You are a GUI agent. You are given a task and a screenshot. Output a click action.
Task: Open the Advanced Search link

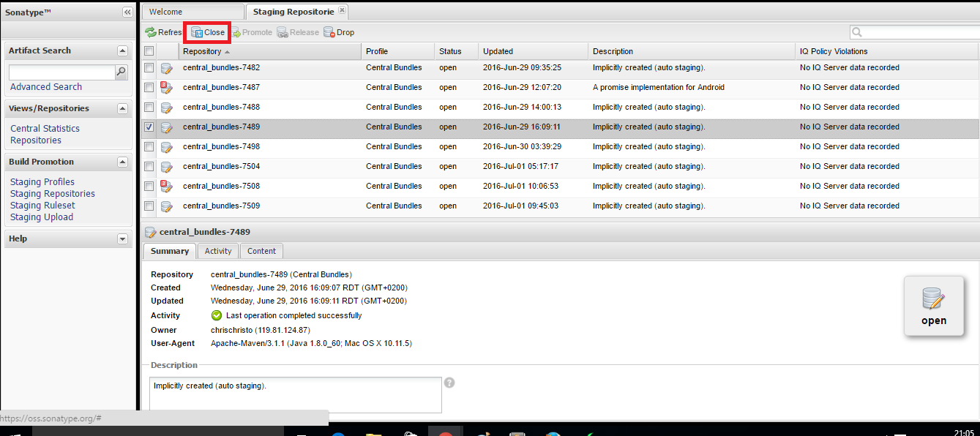click(x=46, y=87)
